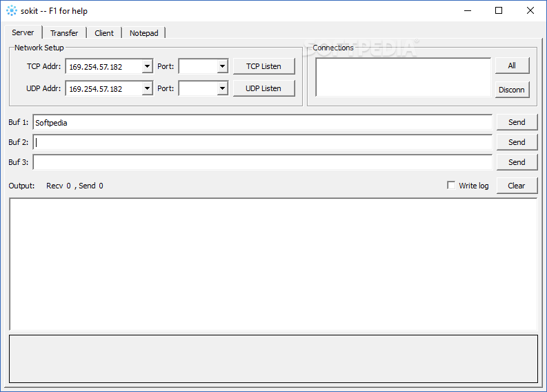Open the TCP Port dropdown arrow
The image size is (547, 392).
pyautogui.click(x=222, y=66)
